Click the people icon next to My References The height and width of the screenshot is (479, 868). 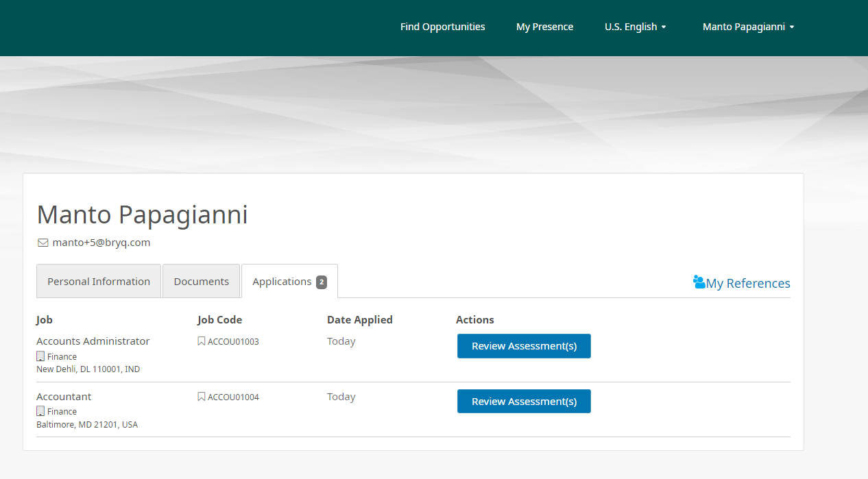tap(699, 282)
